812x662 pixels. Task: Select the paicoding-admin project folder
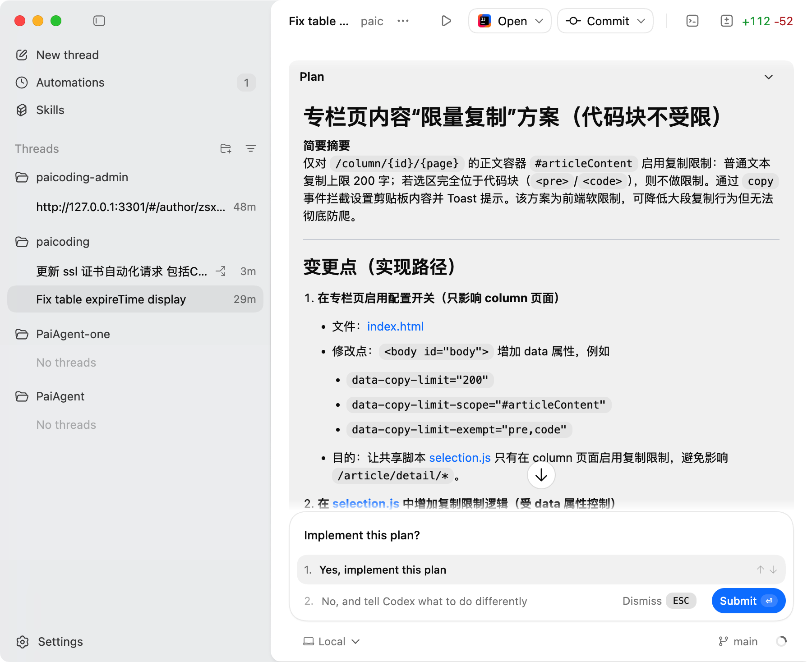pyautogui.click(x=82, y=177)
